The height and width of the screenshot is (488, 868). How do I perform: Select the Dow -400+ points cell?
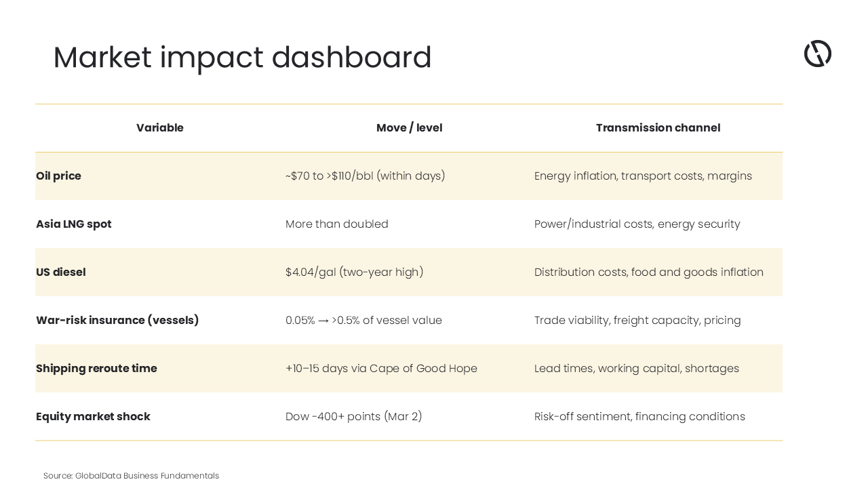[353, 417]
